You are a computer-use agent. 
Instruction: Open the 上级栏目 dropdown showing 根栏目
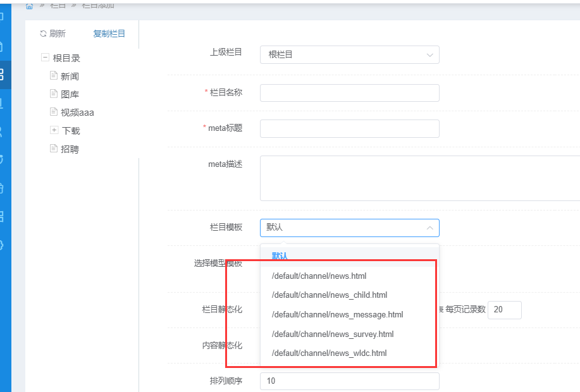pyautogui.click(x=350, y=55)
